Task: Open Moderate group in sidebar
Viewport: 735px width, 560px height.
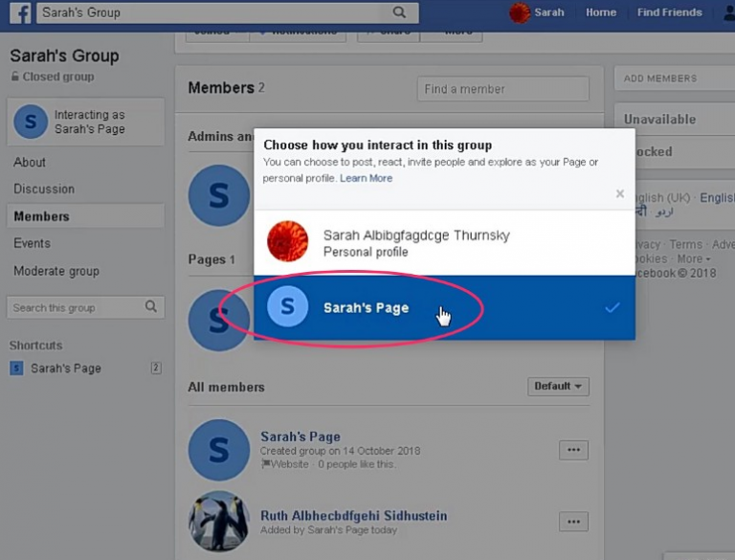Action: pyautogui.click(x=56, y=271)
